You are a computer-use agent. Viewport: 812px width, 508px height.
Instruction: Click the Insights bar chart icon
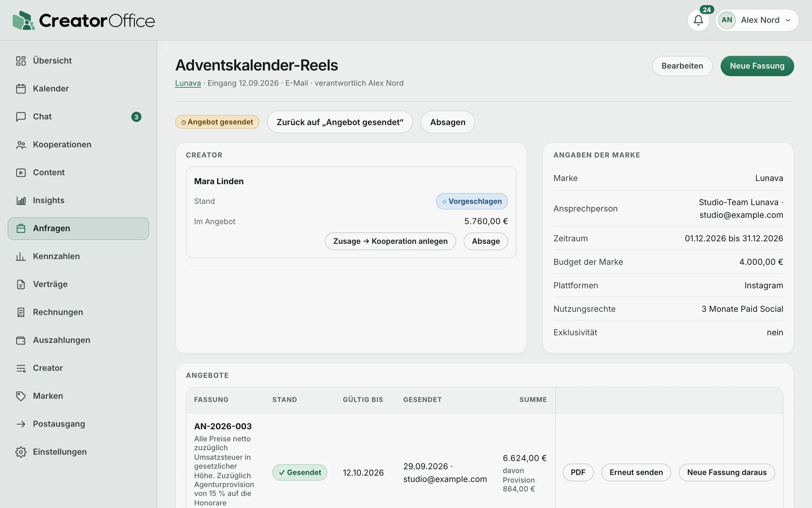click(21, 201)
